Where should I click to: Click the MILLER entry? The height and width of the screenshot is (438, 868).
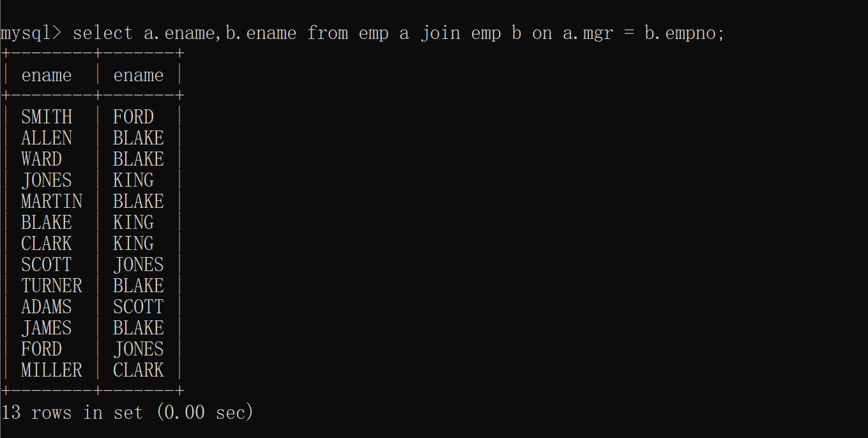(x=52, y=370)
